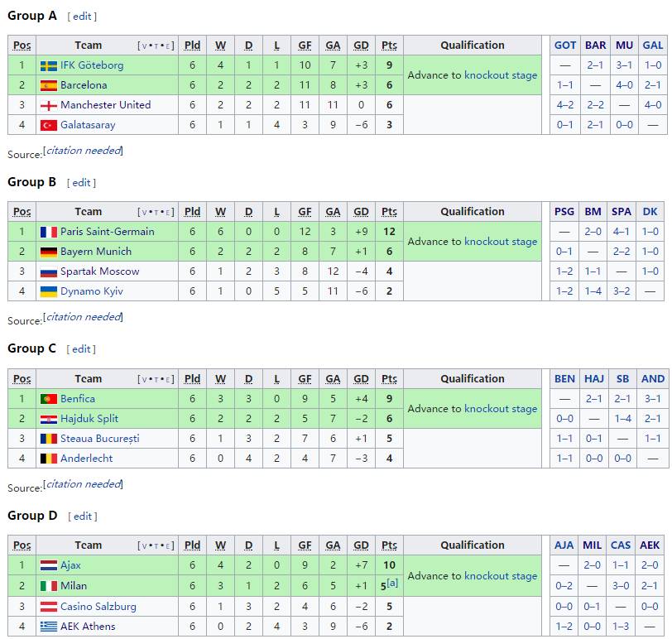
Task: Click the Milan points footnote [a]
Action: click(x=392, y=584)
